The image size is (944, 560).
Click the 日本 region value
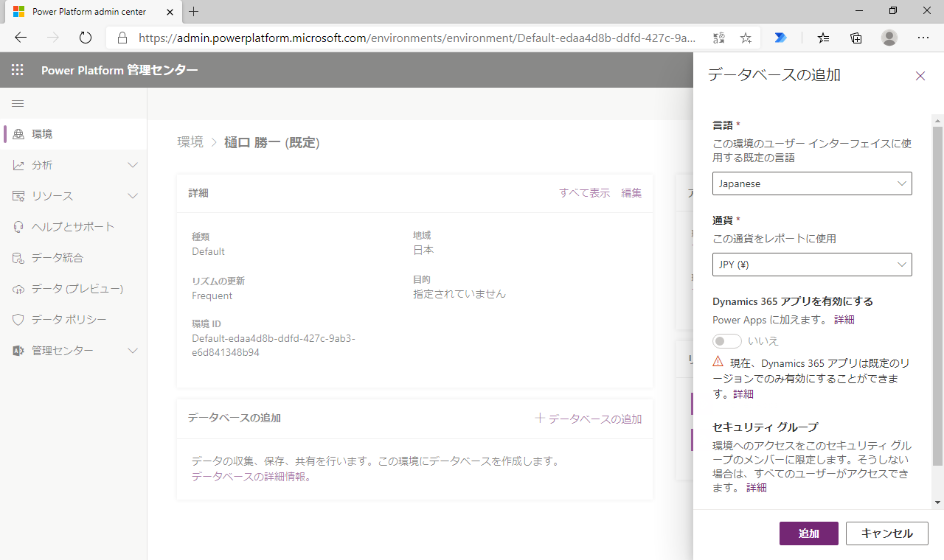tap(423, 250)
